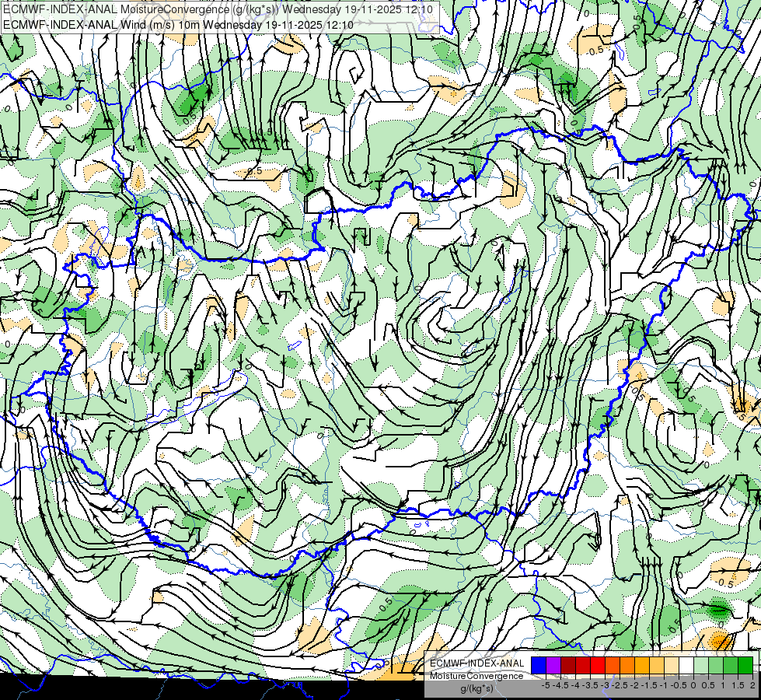Click the g/(kg*s) unit label
Screen dimensions: 761x700
tap(477, 689)
